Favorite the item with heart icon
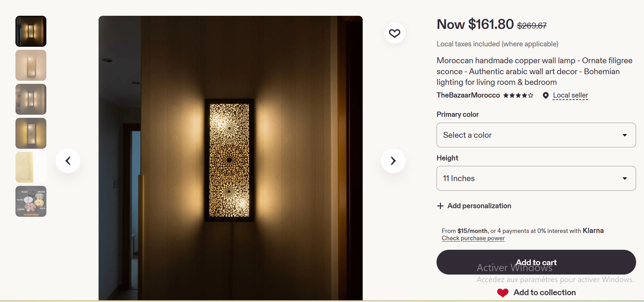 (394, 33)
